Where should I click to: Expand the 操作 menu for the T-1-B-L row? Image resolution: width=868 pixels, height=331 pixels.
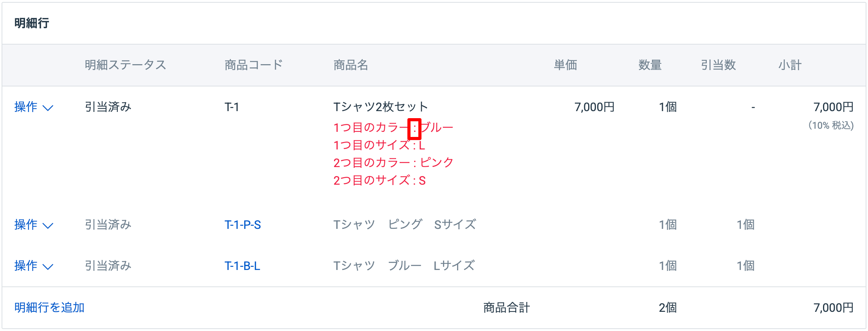click(x=33, y=266)
